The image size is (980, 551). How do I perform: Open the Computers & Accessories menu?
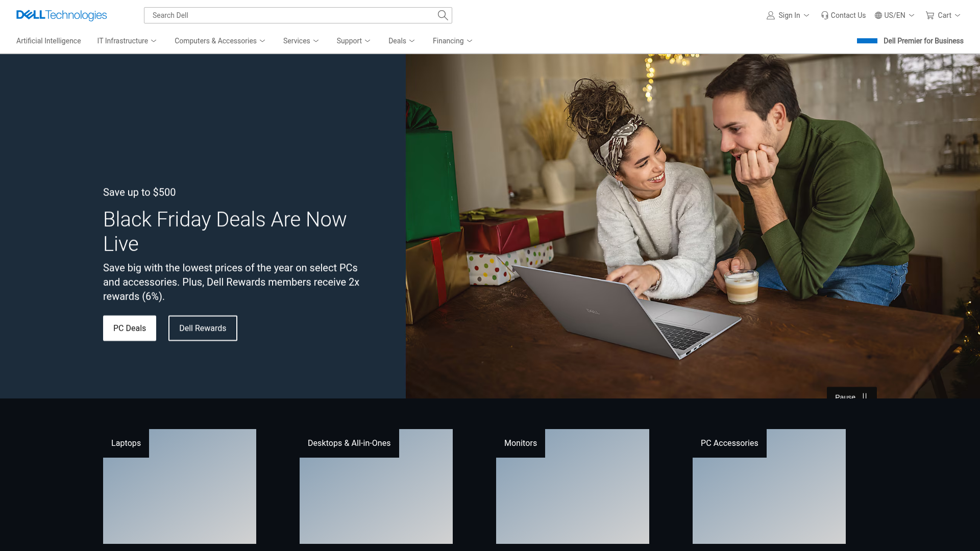click(219, 41)
